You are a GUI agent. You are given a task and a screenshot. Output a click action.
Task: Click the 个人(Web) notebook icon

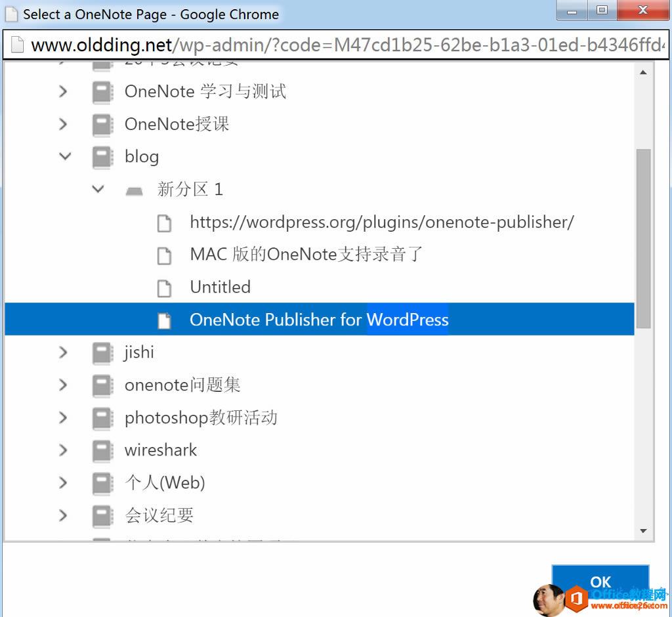point(102,483)
